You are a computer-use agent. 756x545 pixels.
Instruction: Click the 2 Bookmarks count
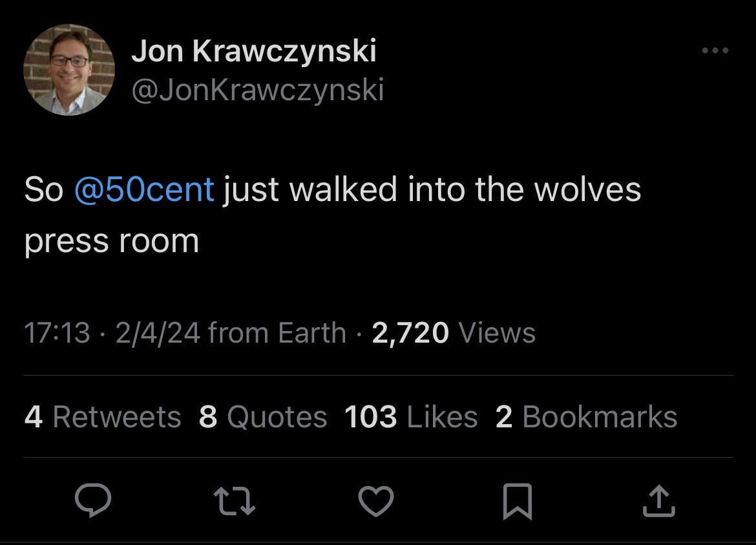(x=586, y=417)
